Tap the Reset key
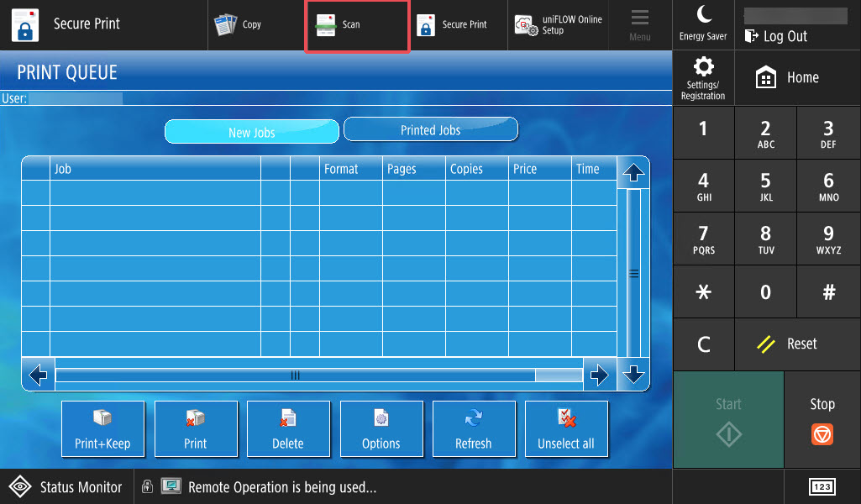Image resolution: width=861 pixels, height=504 pixels. pos(797,344)
